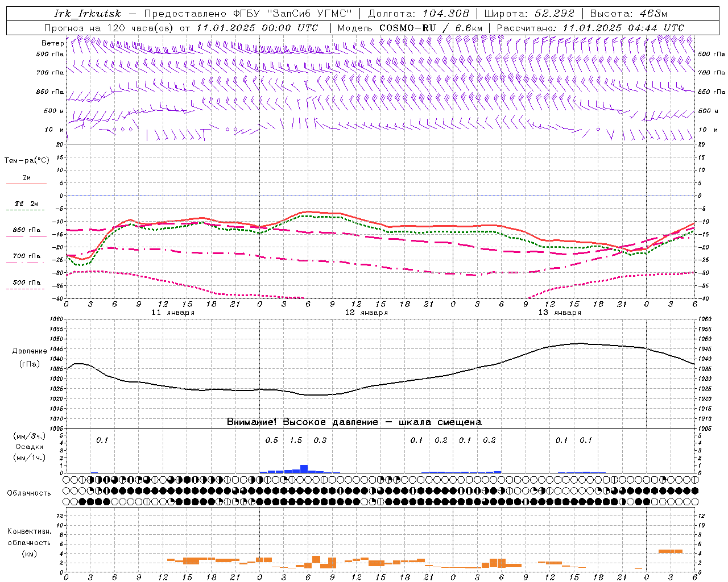Click the computed time Рассчитано: 11.01.2025 04:44 UTC

pyautogui.click(x=590, y=28)
